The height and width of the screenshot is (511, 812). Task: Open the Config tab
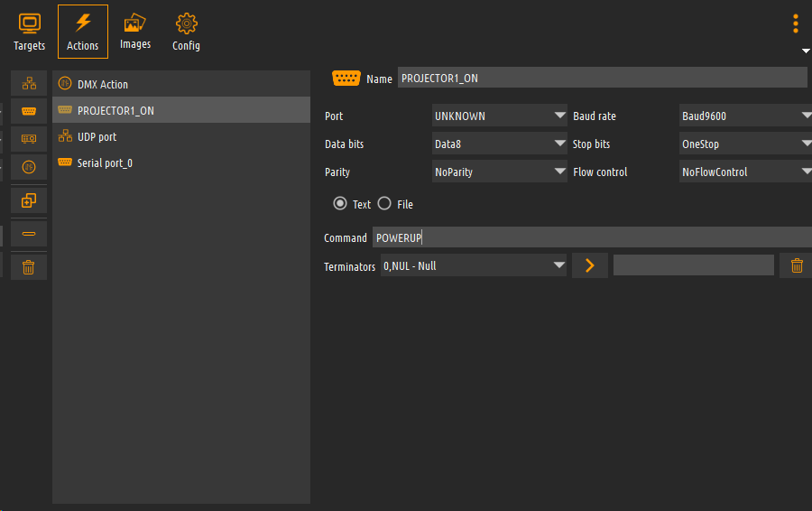point(187,33)
